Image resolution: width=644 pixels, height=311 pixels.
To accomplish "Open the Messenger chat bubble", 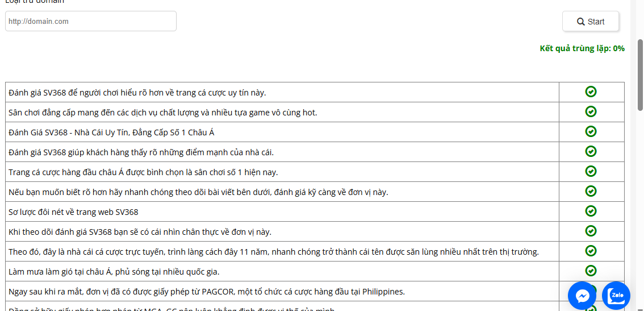I will [x=582, y=296].
